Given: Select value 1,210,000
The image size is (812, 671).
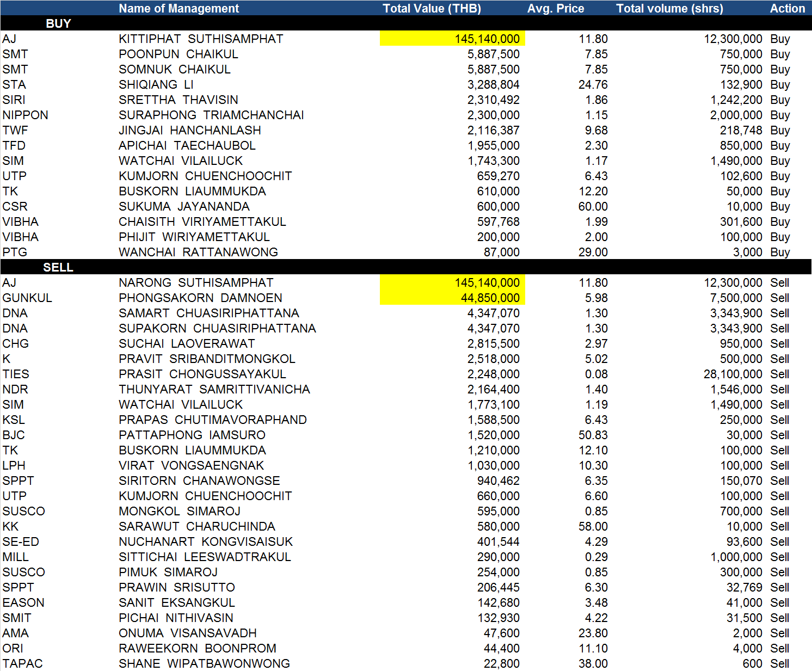Looking at the screenshot, I should tap(493, 450).
